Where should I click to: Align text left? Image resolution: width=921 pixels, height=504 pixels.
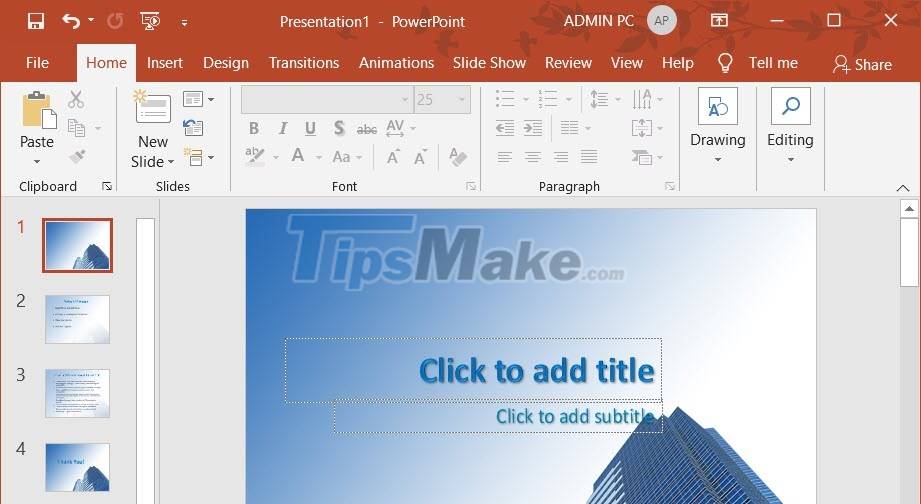505,157
